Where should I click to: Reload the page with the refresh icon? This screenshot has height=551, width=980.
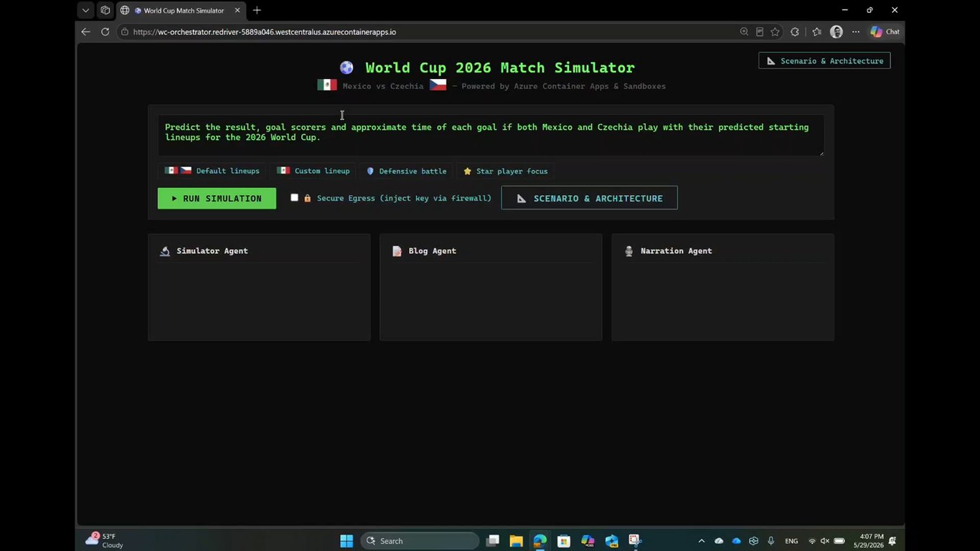click(x=105, y=32)
